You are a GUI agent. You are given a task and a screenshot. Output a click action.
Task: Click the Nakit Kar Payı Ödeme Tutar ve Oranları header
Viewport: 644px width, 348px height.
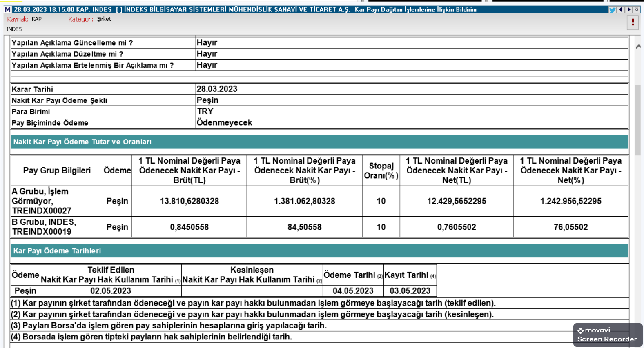[x=319, y=142]
